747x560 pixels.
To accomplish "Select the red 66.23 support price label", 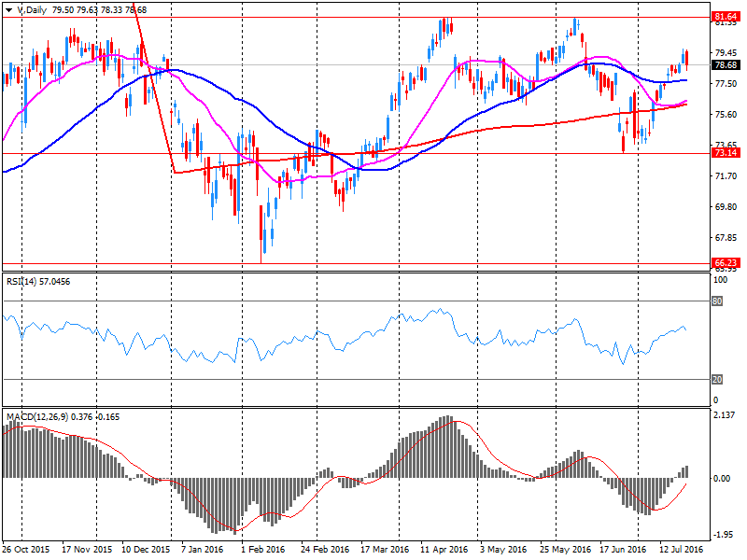I will click(x=726, y=263).
